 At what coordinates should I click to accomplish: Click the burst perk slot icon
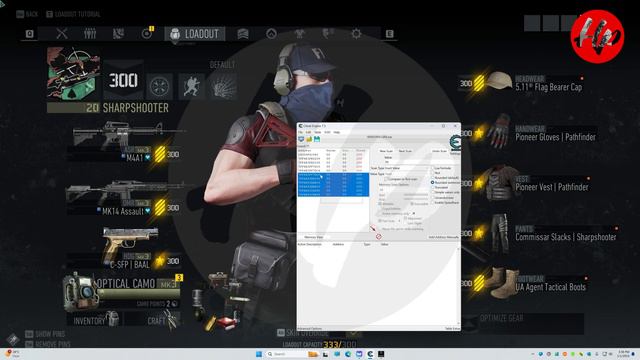[x=223, y=87]
